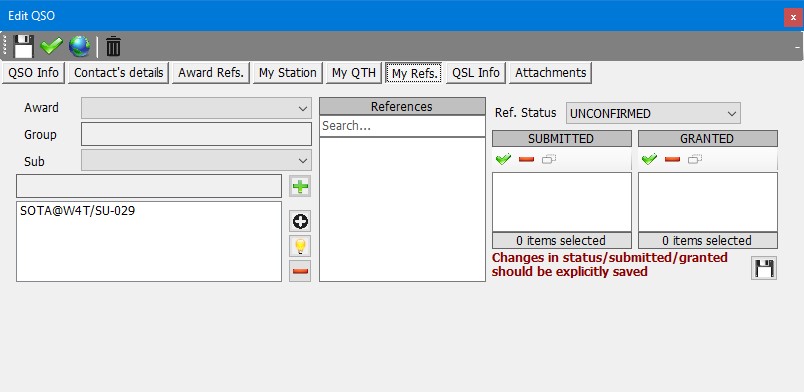804x392 pixels.
Task: Click the globe icon in toolbar
Action: pos(79,46)
